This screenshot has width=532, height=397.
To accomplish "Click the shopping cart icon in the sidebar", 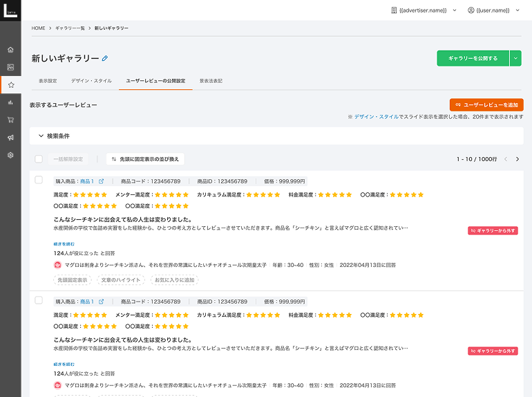I will 10,120.
